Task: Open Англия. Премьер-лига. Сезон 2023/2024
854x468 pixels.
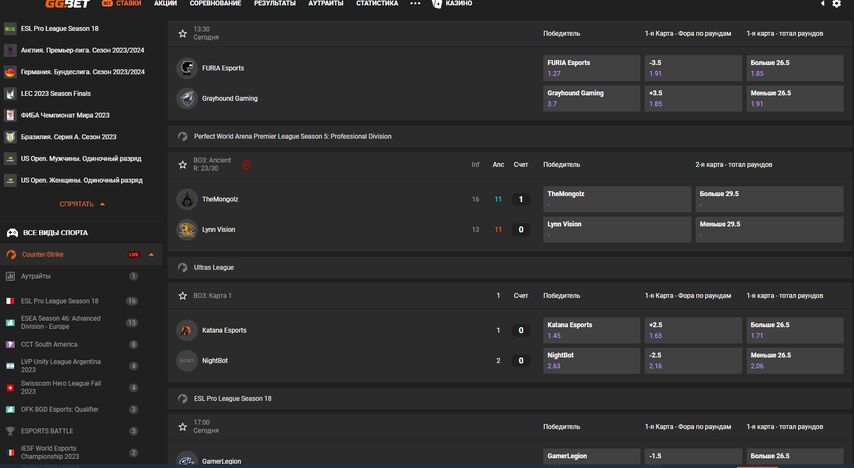Action: pyautogui.click(x=81, y=50)
